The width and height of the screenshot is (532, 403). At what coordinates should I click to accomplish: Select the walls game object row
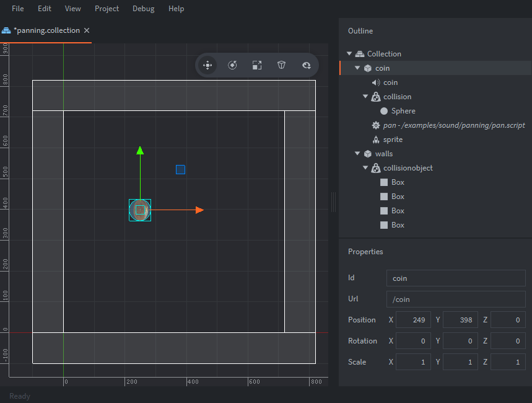coord(435,154)
